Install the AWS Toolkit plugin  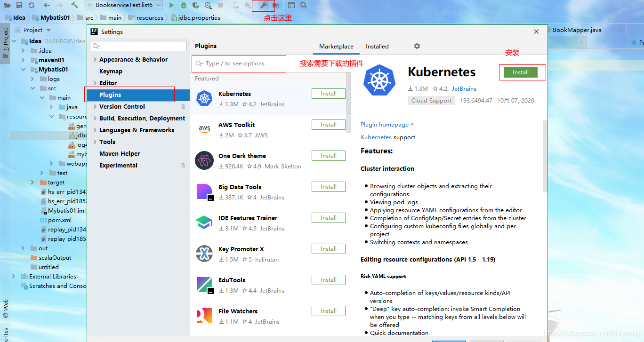[x=329, y=125]
